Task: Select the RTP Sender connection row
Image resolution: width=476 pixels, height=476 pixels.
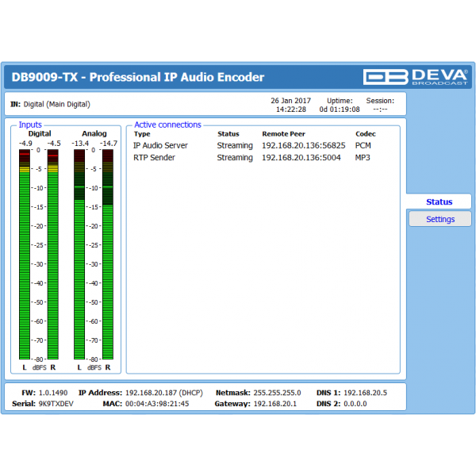Action: click(252, 158)
